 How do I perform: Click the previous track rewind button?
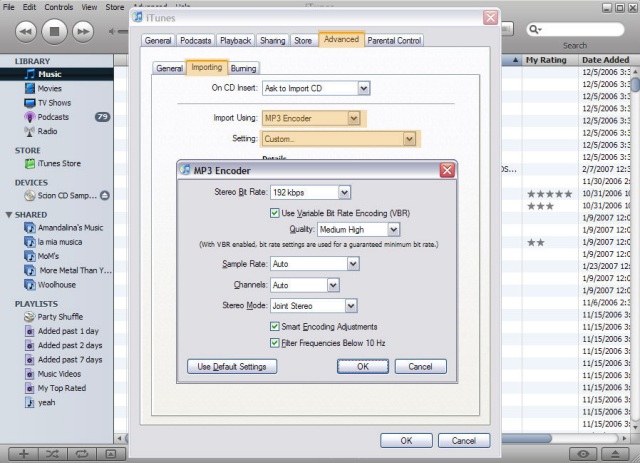click(26, 31)
